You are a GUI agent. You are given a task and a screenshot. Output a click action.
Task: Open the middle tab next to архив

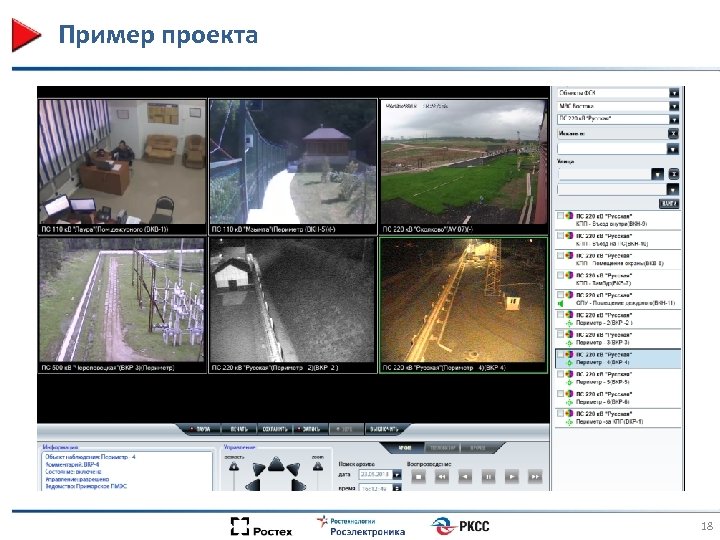[443, 448]
